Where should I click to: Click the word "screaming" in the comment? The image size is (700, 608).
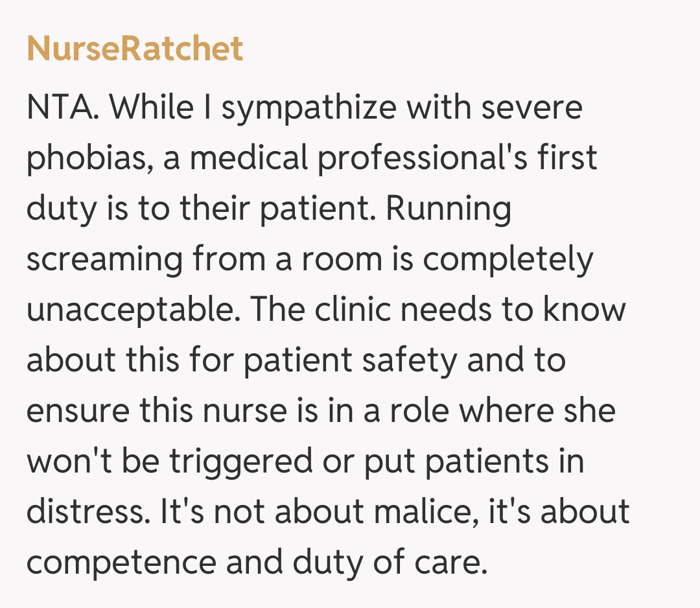tap(104, 259)
